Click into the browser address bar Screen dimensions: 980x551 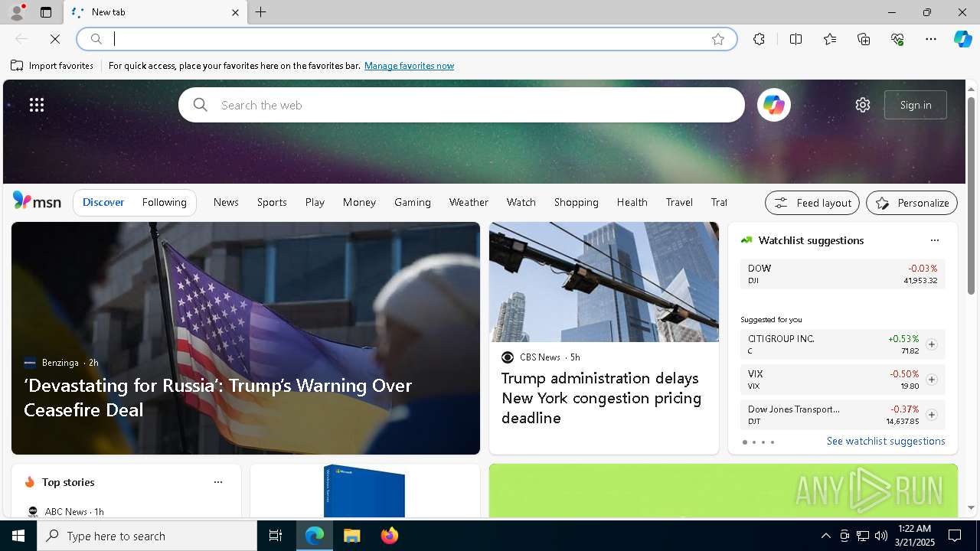[406, 39]
